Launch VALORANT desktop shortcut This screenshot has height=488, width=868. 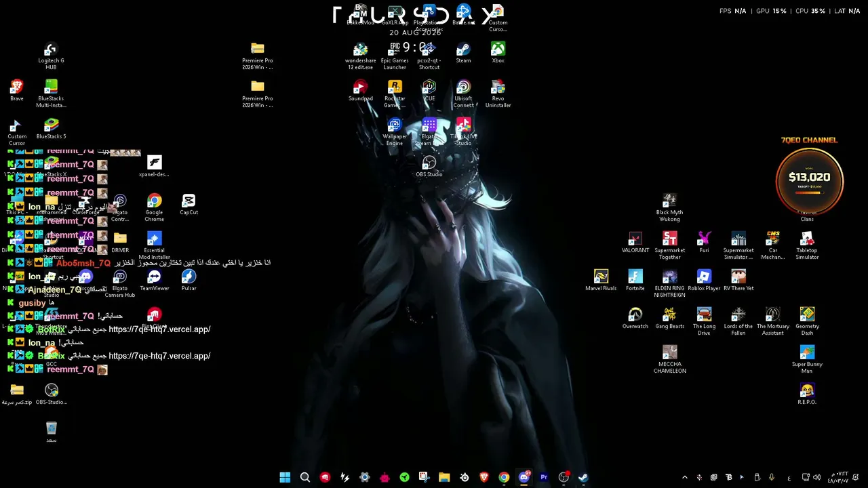click(635, 242)
